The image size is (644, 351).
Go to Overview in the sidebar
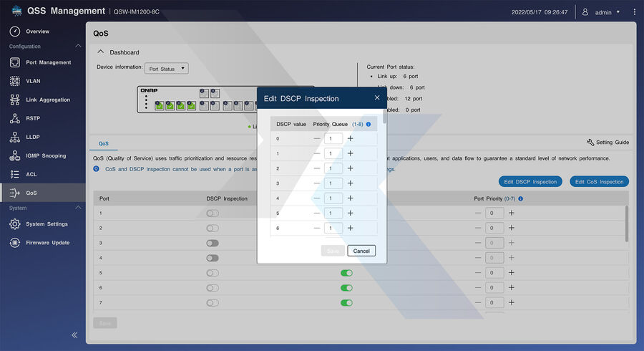pos(37,32)
